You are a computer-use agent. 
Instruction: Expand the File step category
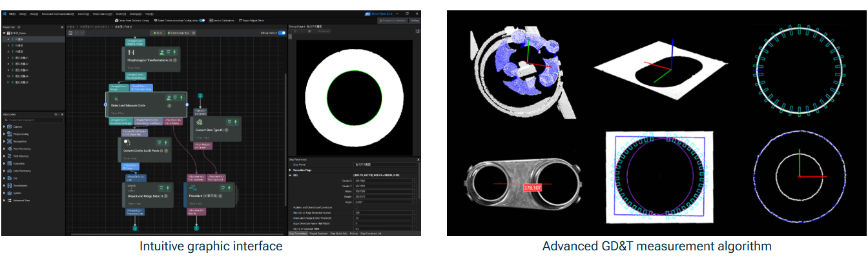[x=4, y=177]
